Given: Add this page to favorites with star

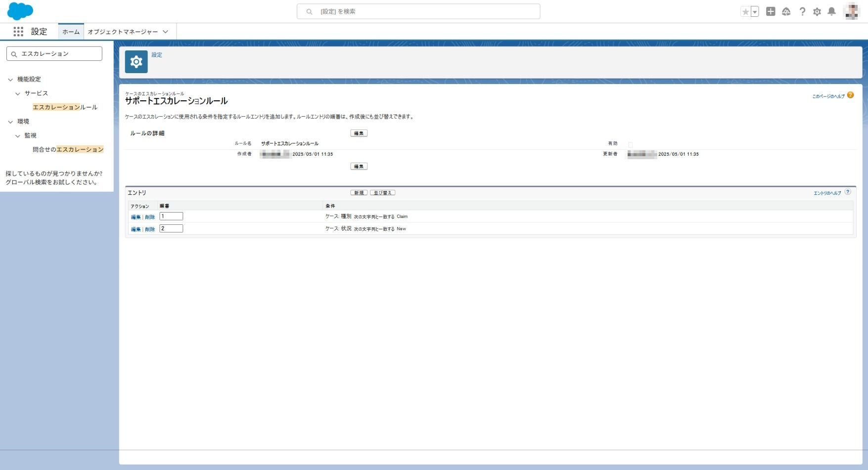Looking at the screenshot, I should (x=745, y=12).
